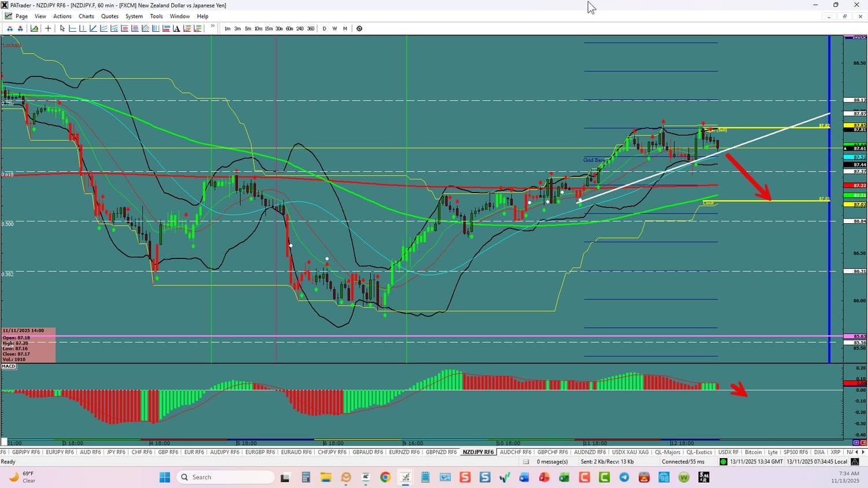Open the Charts menu
The image size is (868, 488).
click(86, 16)
